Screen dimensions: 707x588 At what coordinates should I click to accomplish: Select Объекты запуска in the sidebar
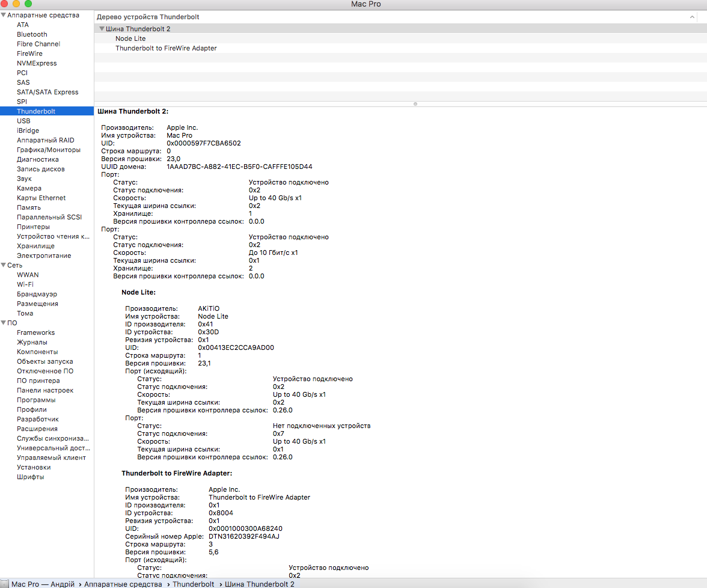[45, 361]
